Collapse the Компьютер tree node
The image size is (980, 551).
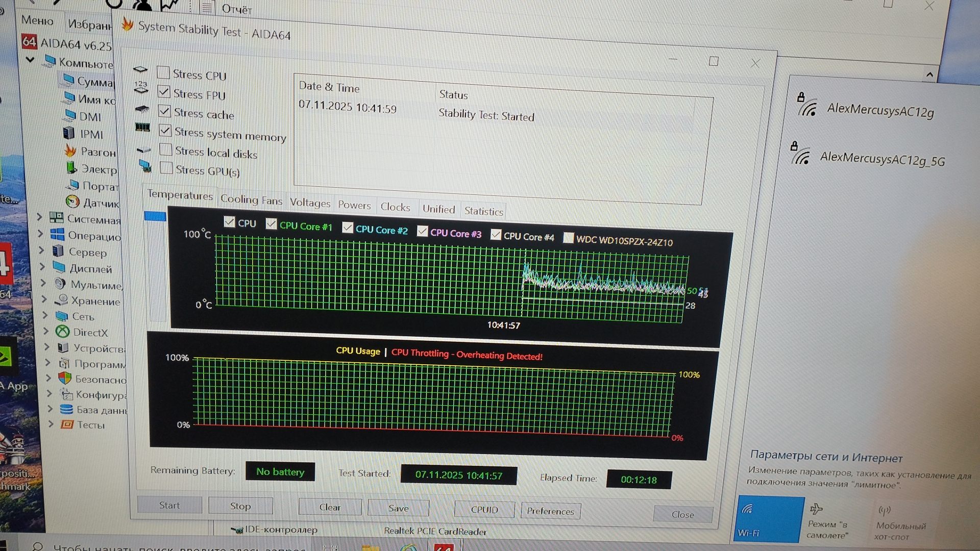tap(31, 60)
